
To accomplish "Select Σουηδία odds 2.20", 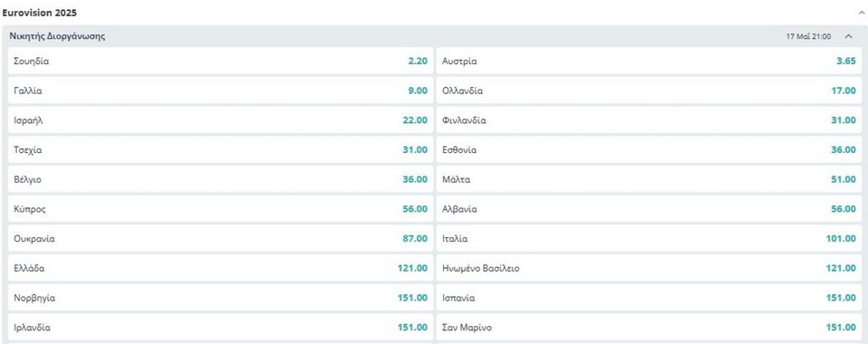I will coord(221,61).
